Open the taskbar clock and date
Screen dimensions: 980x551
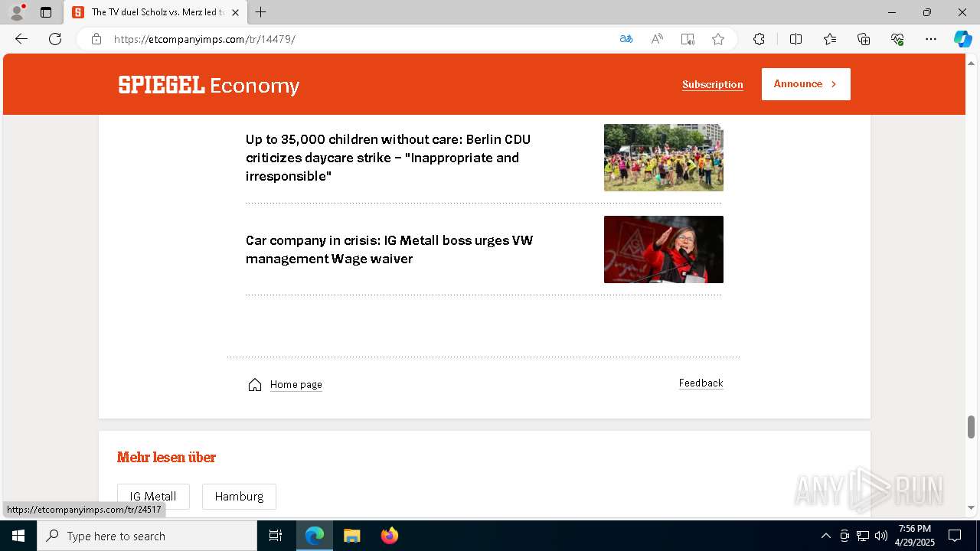point(915,536)
